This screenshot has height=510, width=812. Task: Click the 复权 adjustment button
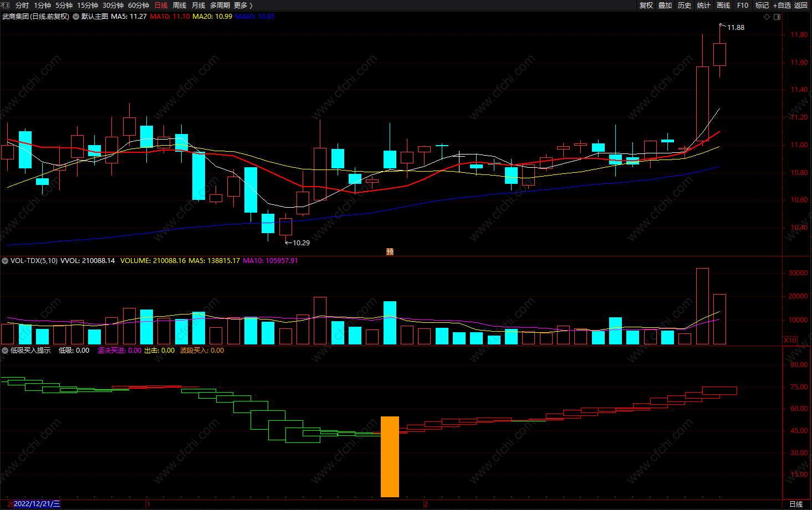tap(646, 5)
